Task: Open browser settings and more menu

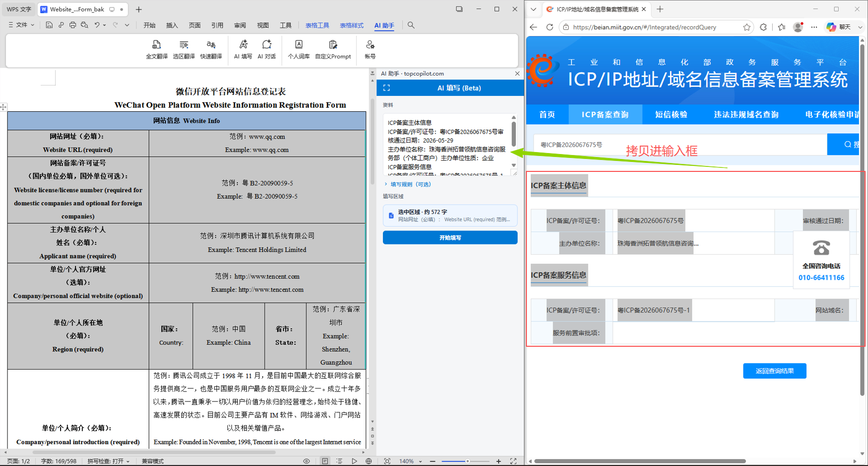Action: tap(814, 27)
